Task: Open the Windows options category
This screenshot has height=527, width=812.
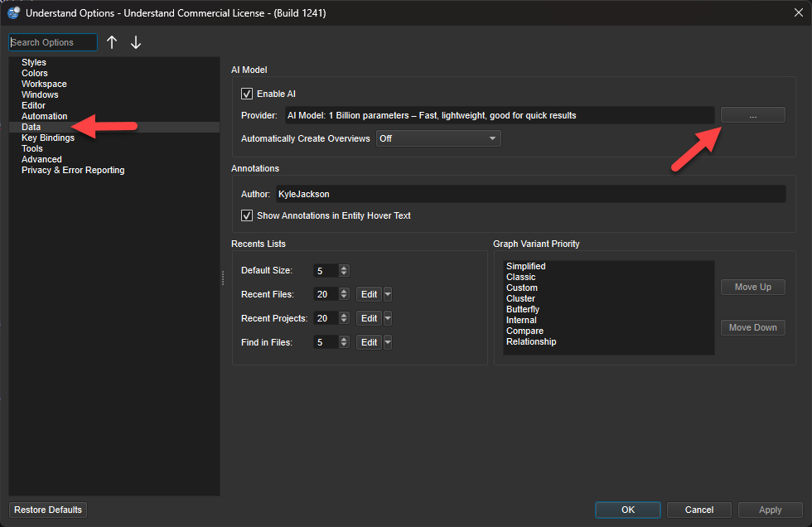Action: [40, 94]
